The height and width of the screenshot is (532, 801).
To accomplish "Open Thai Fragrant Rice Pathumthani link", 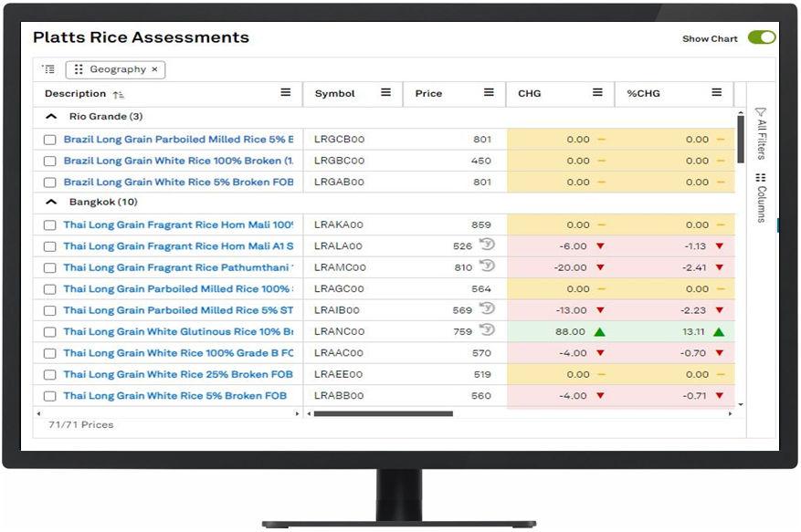I will pos(178,267).
